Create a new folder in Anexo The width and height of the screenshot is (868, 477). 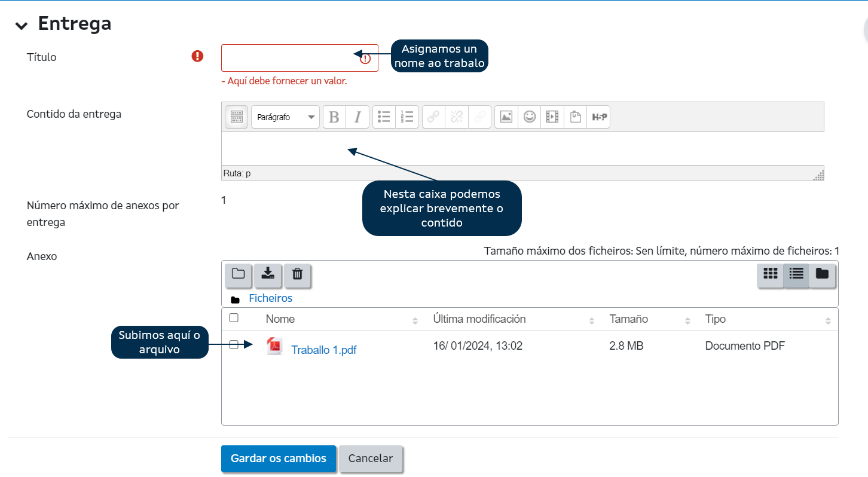point(239,274)
